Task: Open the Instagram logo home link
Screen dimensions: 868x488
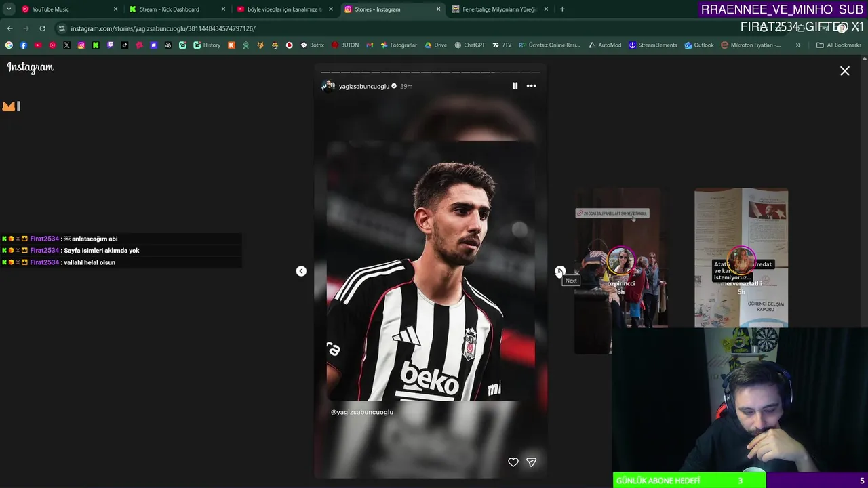Action: [x=31, y=67]
